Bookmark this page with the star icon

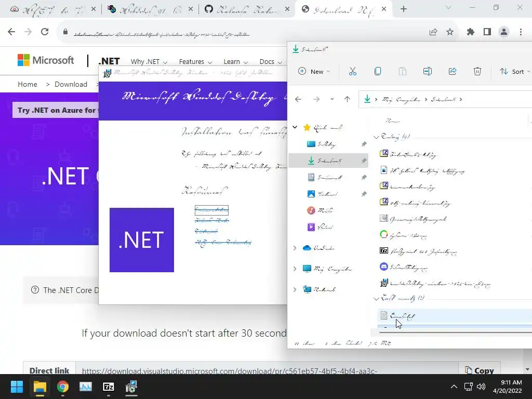tap(450, 32)
